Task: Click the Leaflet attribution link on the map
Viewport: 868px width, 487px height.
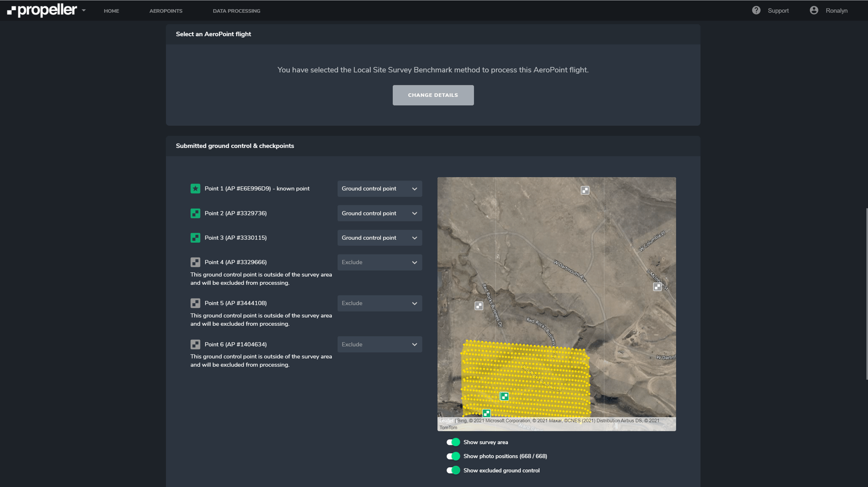Action: tap(446, 420)
